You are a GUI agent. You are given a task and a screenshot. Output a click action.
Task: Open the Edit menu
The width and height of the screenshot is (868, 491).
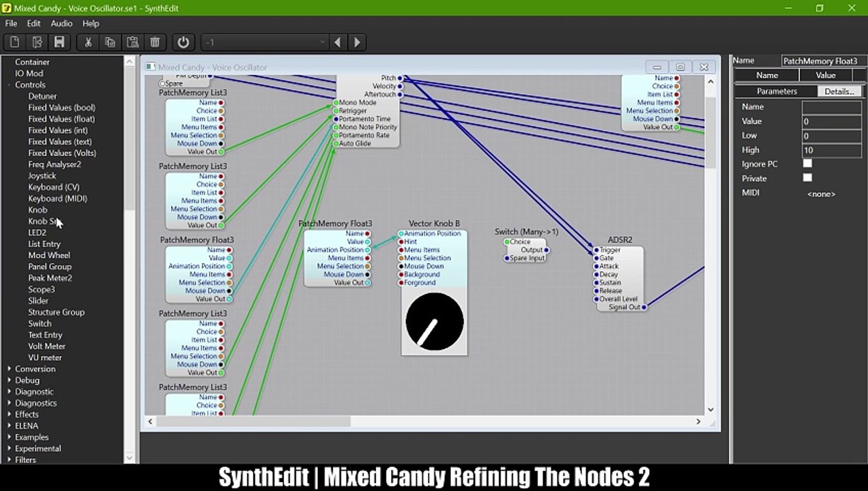click(x=33, y=23)
